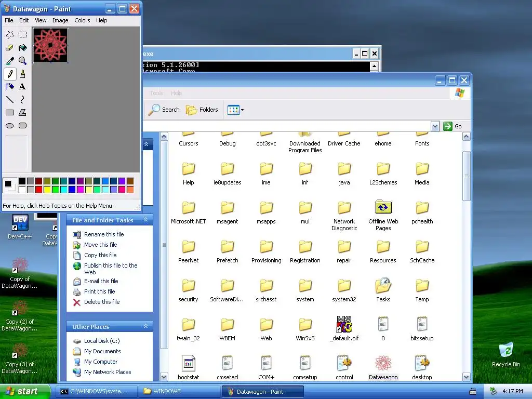
Task: Select the control file icon
Action: click(344, 363)
